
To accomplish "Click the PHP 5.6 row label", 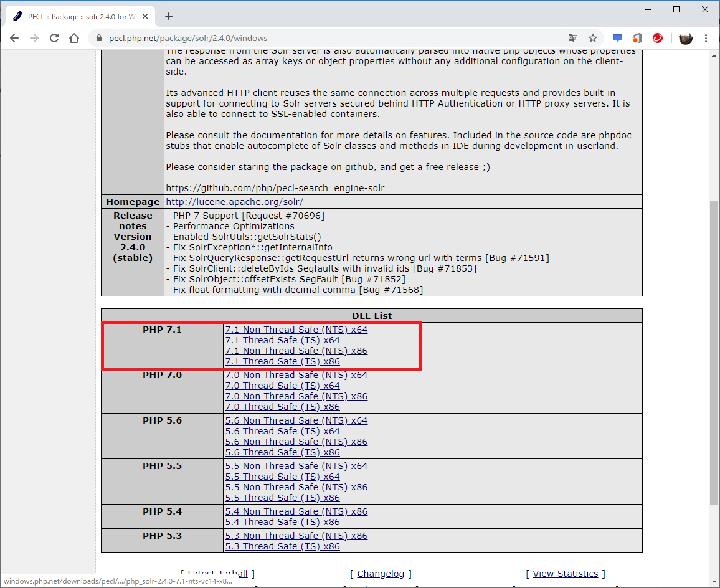I will [x=162, y=420].
